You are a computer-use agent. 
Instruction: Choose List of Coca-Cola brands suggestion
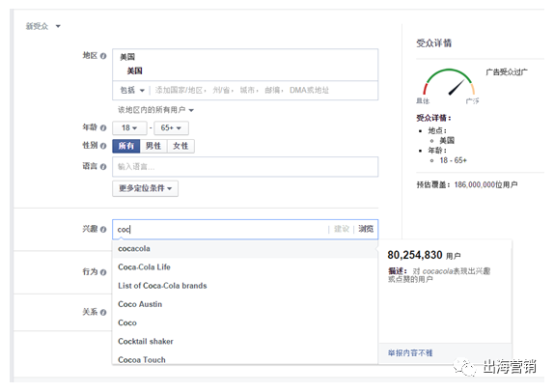[x=245, y=286]
